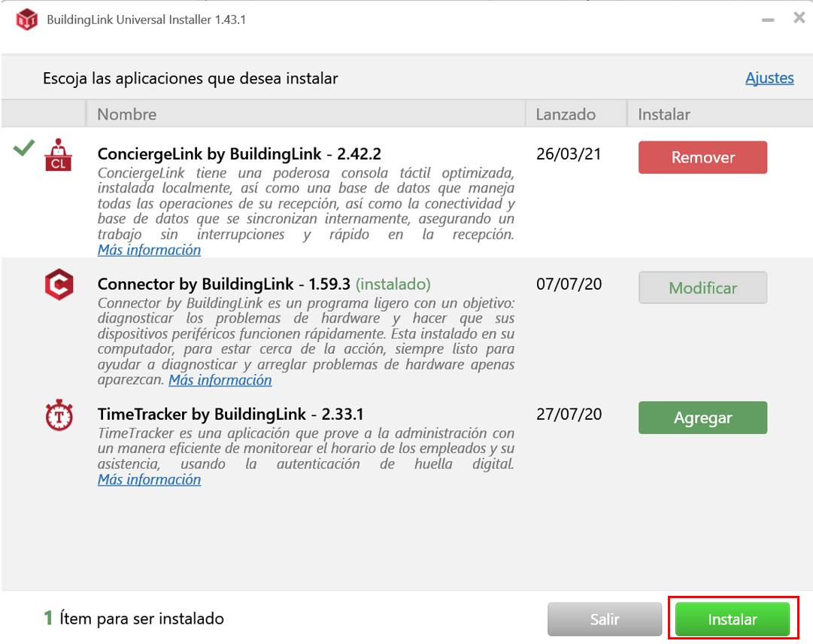Click the Instalar column header
Image resolution: width=813 pixels, height=644 pixels.
tap(720, 114)
